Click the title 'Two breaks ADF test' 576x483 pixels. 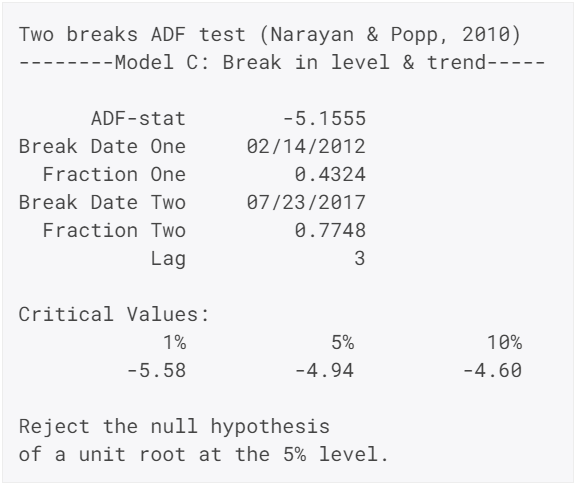132,35
